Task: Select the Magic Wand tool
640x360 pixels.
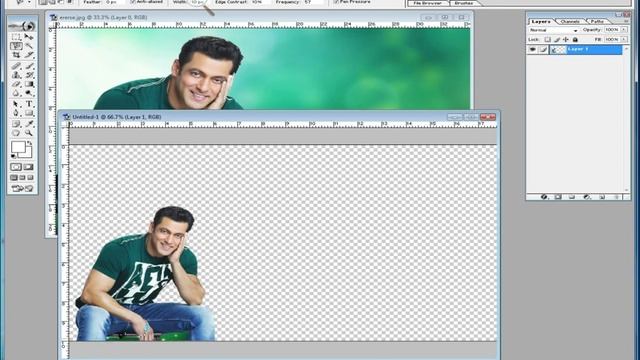Action: 29,46
